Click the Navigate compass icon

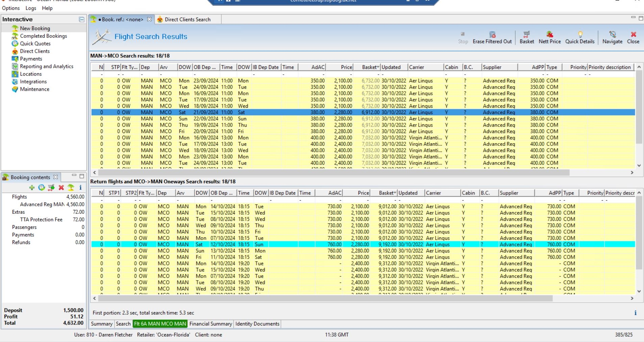(612, 35)
